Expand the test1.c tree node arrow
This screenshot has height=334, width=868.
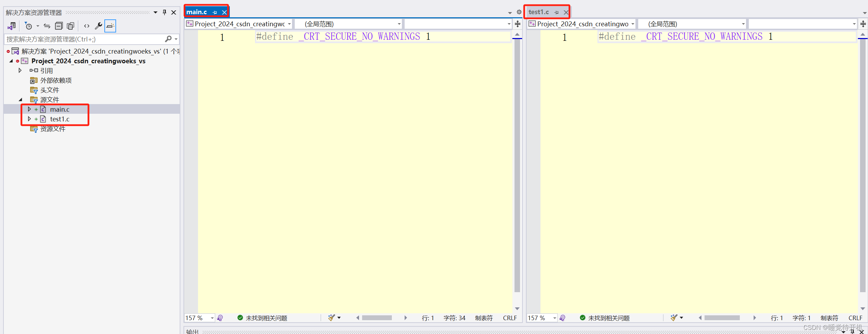[29, 119]
